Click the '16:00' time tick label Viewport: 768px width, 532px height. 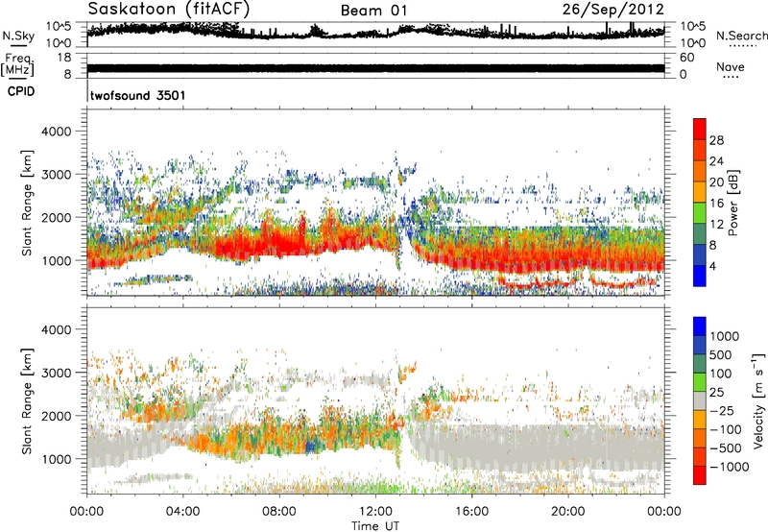471,512
